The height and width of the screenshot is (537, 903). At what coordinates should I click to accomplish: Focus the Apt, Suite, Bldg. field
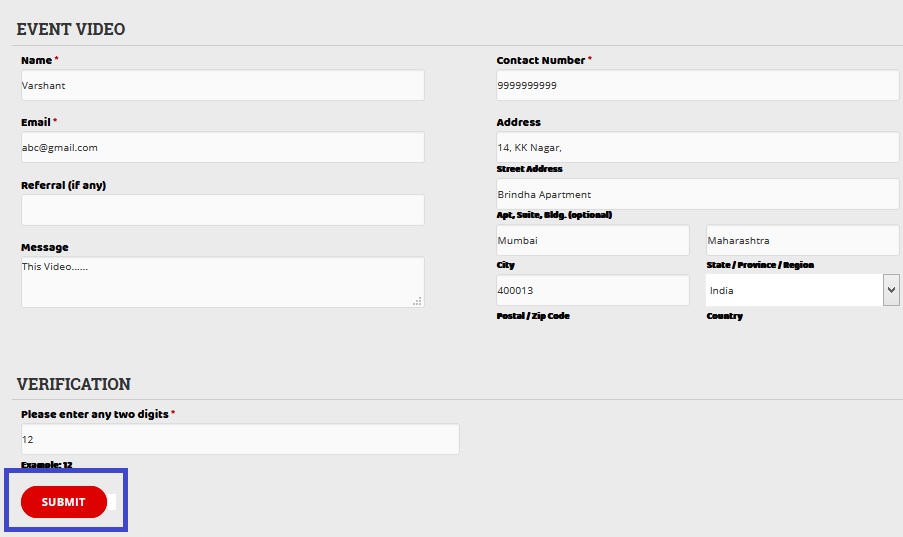[697, 194]
